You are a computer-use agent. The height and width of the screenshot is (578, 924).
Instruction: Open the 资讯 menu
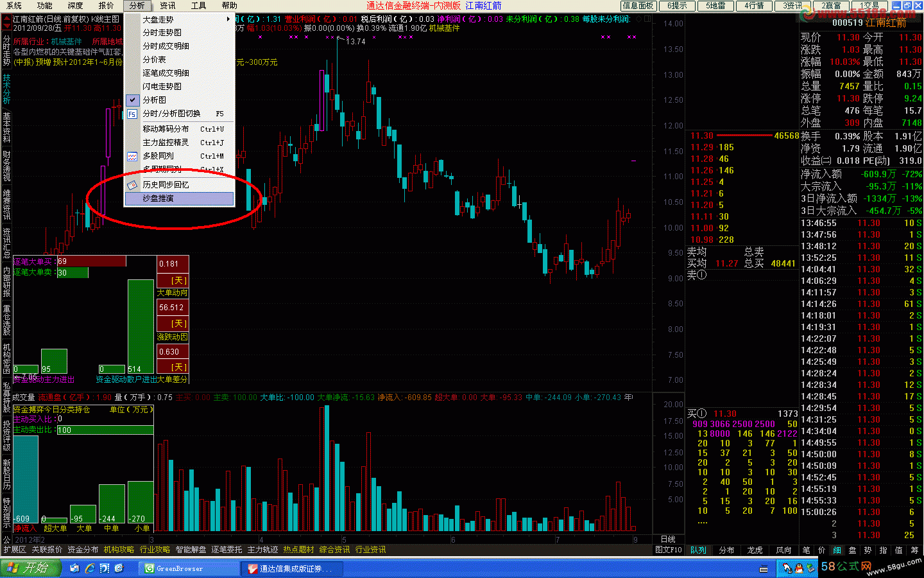(167, 6)
